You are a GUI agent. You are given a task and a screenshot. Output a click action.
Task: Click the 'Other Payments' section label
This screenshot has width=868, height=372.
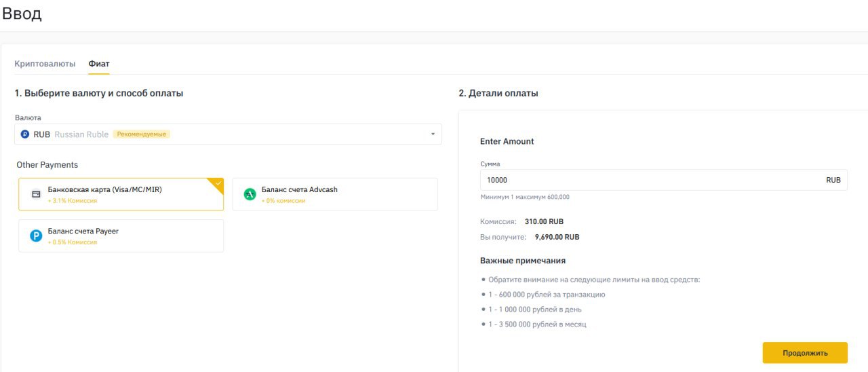[47, 165]
